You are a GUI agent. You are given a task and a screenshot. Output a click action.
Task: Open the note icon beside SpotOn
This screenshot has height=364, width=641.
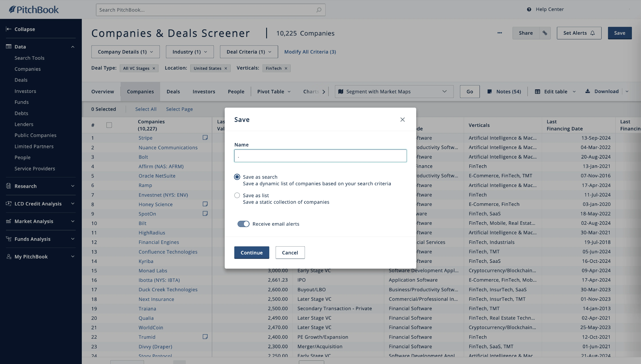click(x=205, y=214)
